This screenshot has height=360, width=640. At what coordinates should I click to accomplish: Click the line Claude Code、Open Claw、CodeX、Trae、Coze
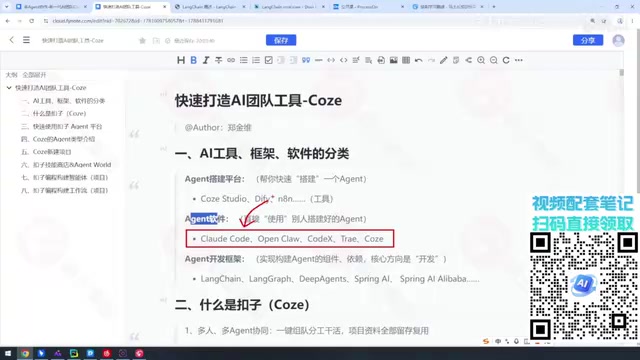[x=292, y=239]
